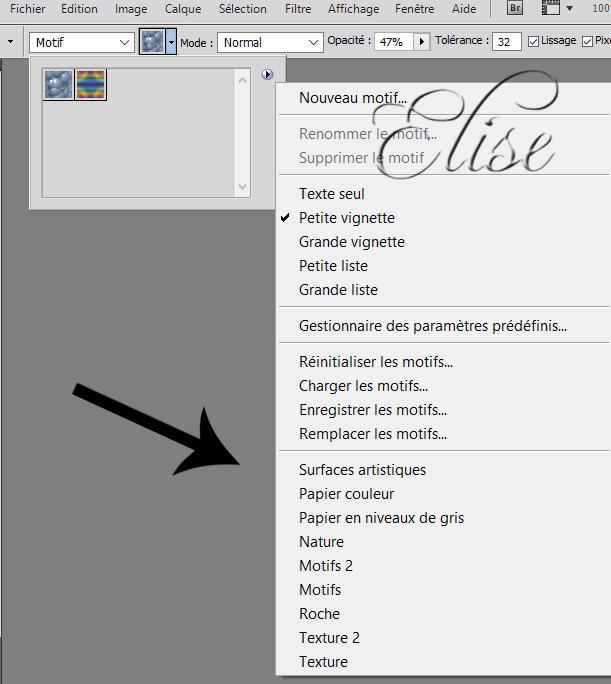Toggle the Pix checkbox next to Lissage

point(587,41)
